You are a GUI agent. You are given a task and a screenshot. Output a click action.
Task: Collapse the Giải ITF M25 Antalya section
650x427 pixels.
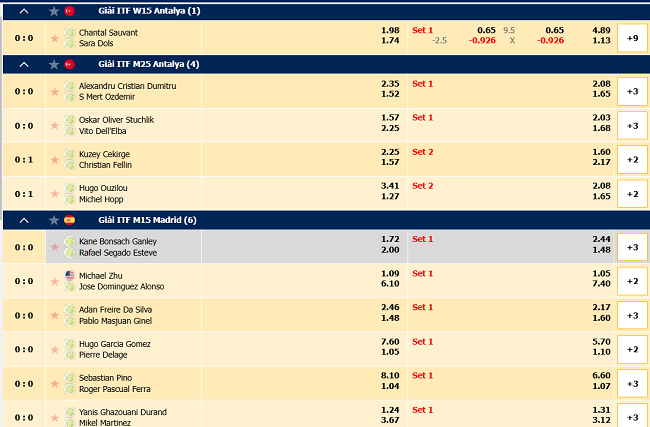coord(25,64)
